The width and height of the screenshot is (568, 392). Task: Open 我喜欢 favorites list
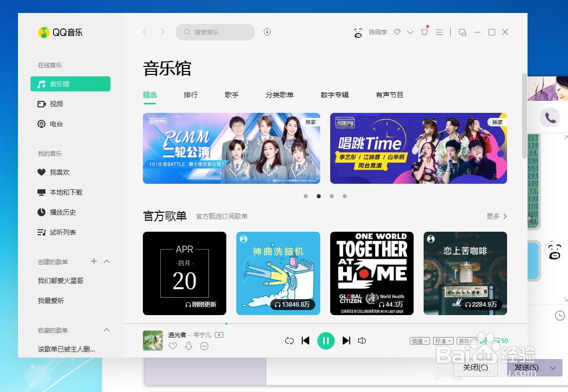point(53,172)
